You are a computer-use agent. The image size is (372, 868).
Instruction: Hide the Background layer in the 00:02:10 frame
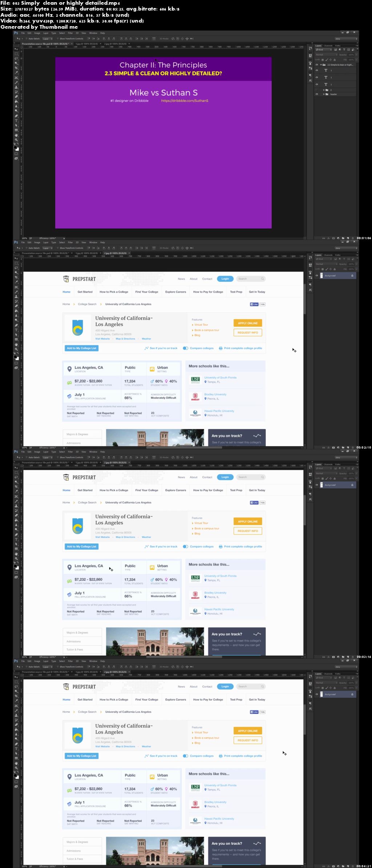pos(317,276)
